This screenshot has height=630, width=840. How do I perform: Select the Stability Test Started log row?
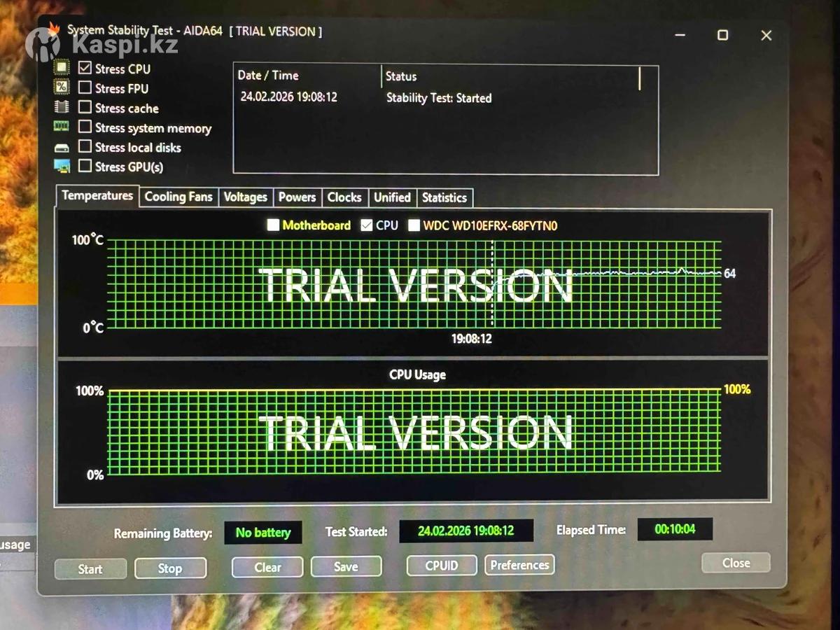(437, 98)
